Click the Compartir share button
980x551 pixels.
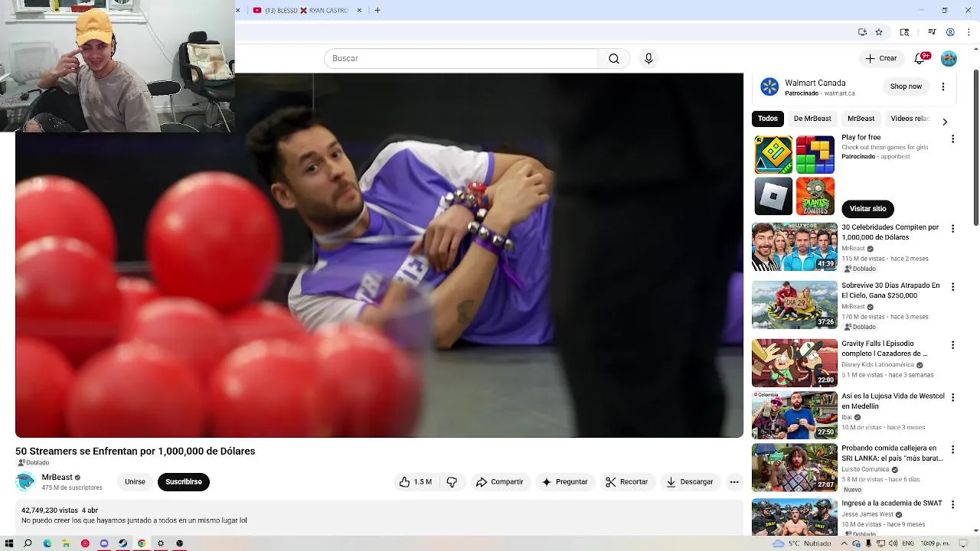coord(499,482)
